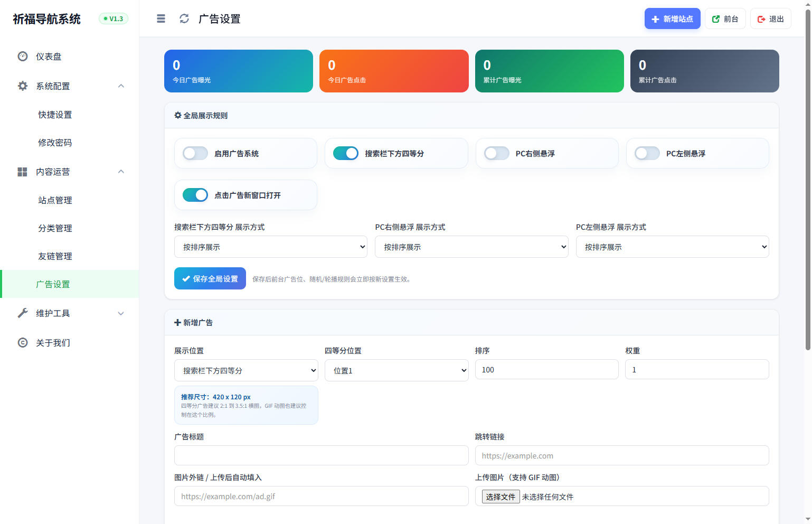This screenshot has width=812, height=524.
Task: Click the 跳转链接 input field
Action: click(622, 455)
